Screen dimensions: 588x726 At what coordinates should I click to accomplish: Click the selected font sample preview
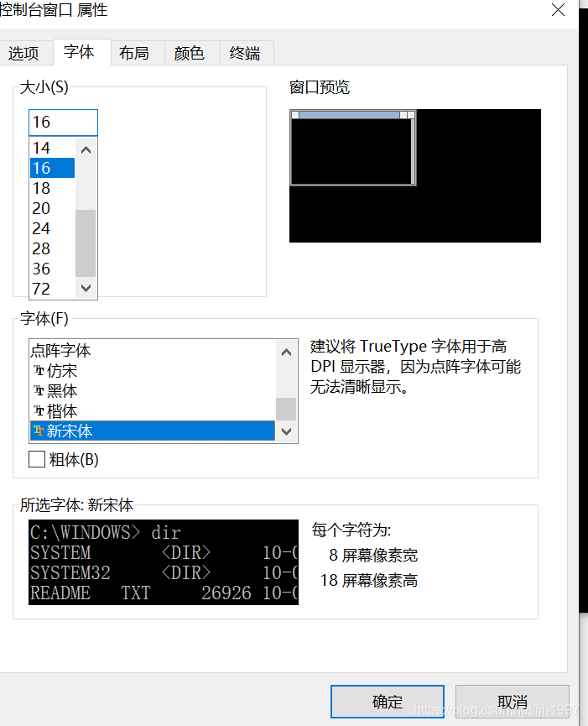[164, 562]
